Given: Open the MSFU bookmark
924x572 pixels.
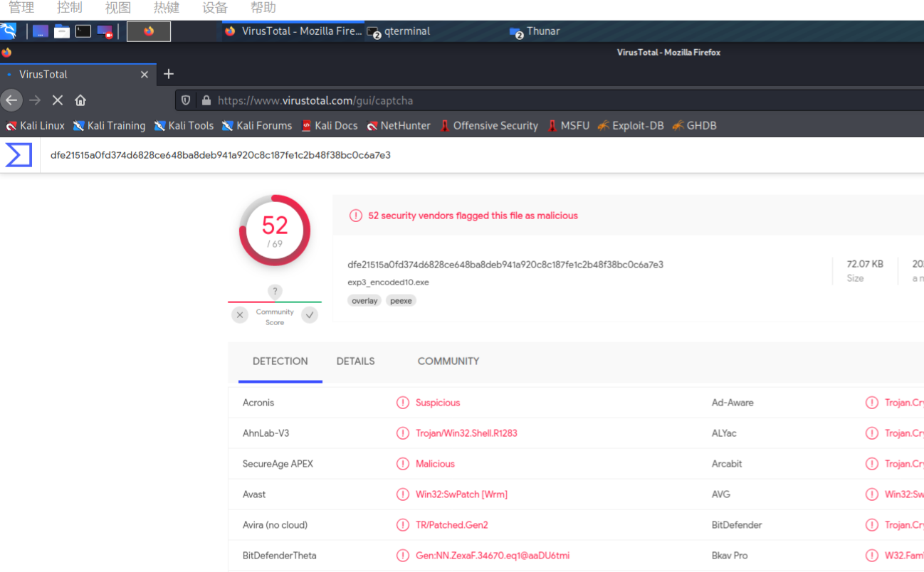Looking at the screenshot, I should 568,126.
